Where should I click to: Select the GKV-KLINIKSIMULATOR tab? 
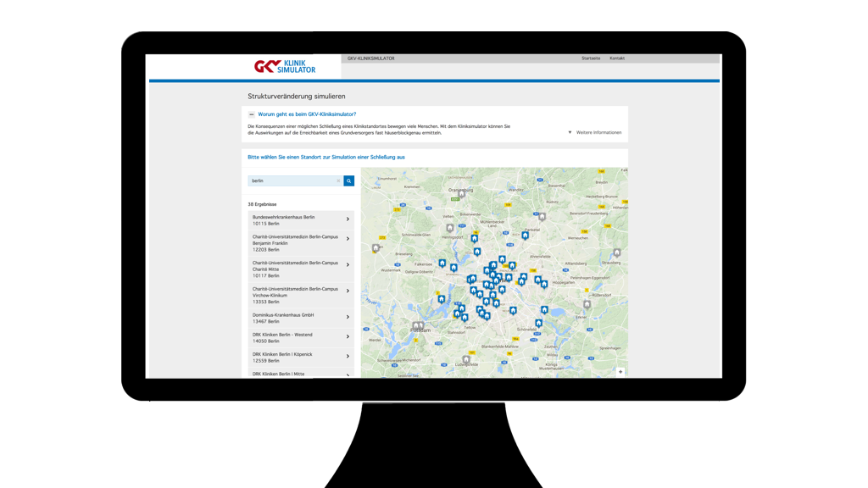coord(370,58)
